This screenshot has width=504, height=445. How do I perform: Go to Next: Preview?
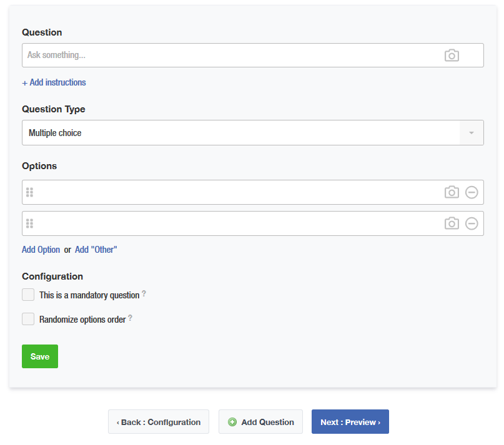[x=350, y=422]
